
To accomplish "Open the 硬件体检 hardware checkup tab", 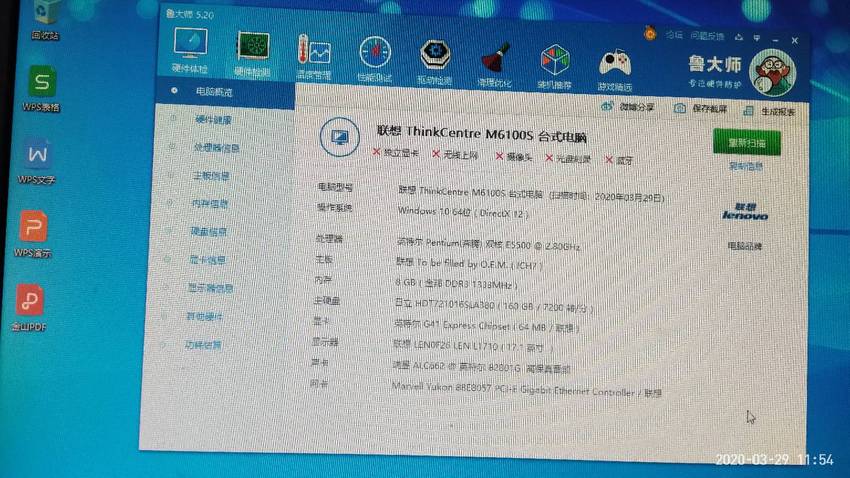I will tap(190, 50).
